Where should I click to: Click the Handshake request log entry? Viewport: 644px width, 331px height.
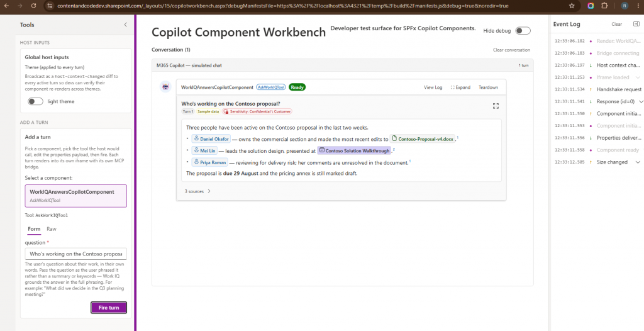(597, 89)
